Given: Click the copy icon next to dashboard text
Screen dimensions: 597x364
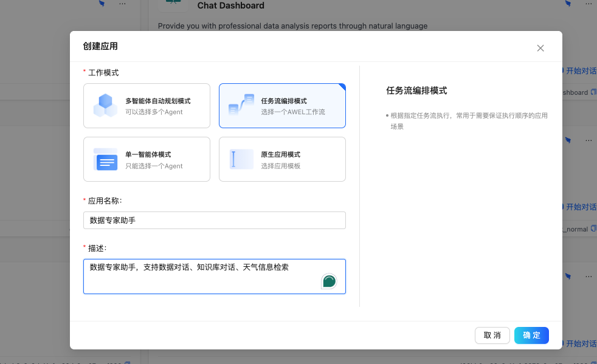Looking at the screenshot, I should (x=593, y=92).
